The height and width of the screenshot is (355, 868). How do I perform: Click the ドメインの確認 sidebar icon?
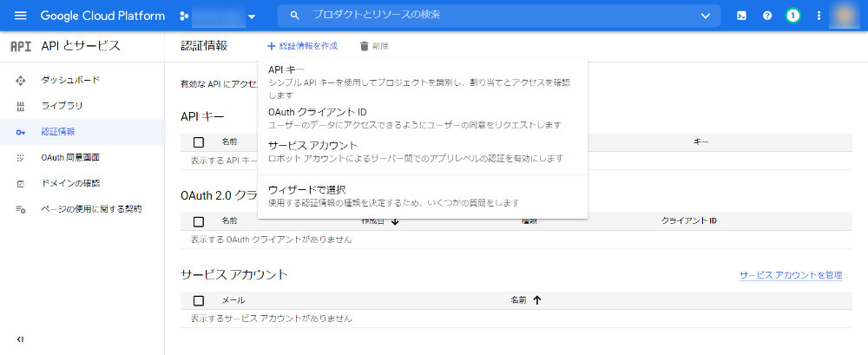point(21,184)
